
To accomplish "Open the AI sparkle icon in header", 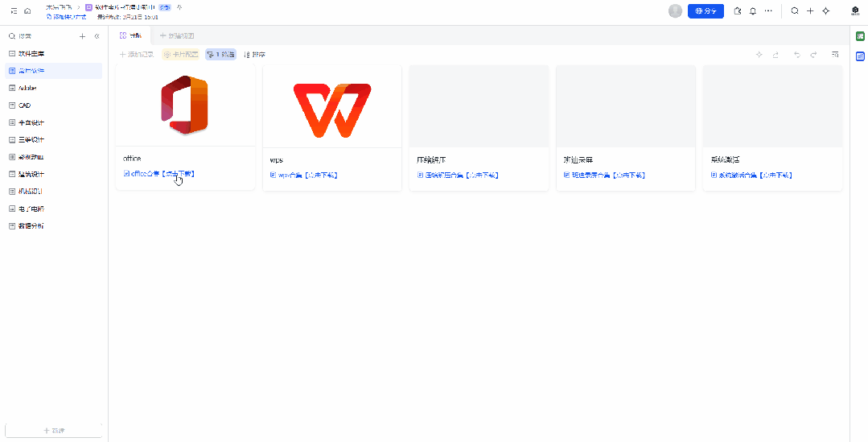I will (x=826, y=11).
